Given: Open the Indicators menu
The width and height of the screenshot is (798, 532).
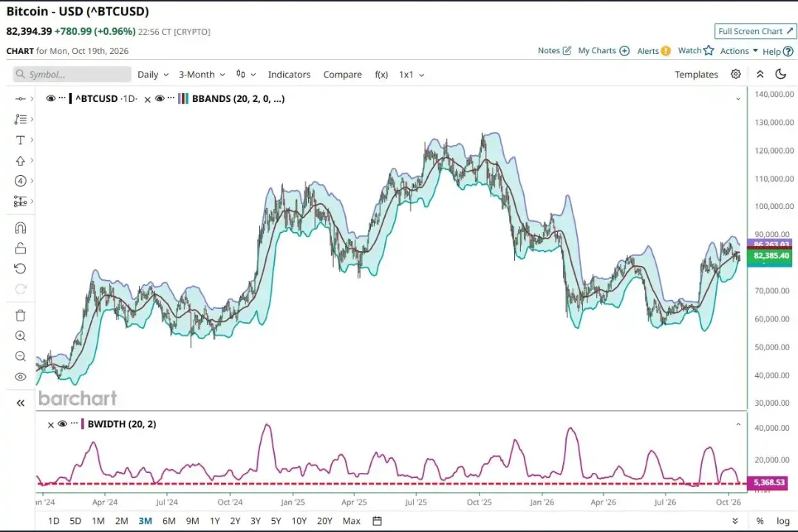Looking at the screenshot, I should (289, 75).
